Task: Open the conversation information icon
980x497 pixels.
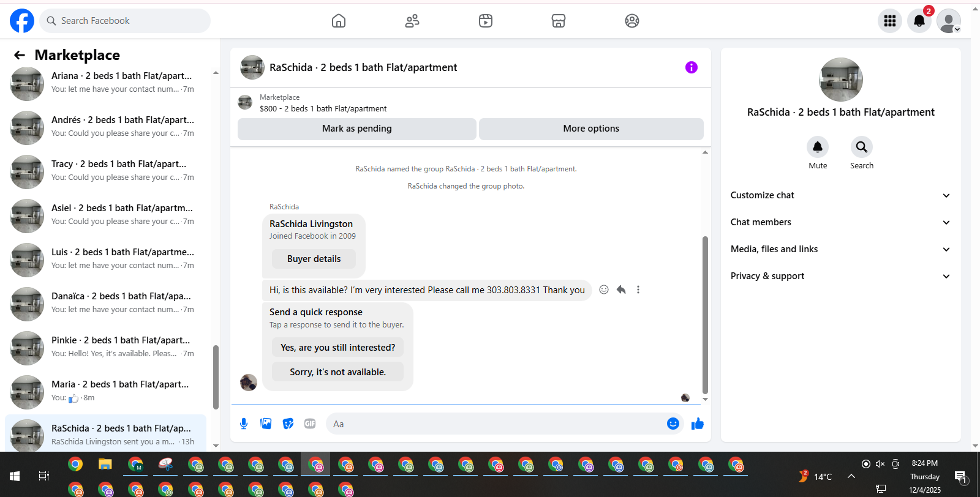Action: pyautogui.click(x=692, y=67)
